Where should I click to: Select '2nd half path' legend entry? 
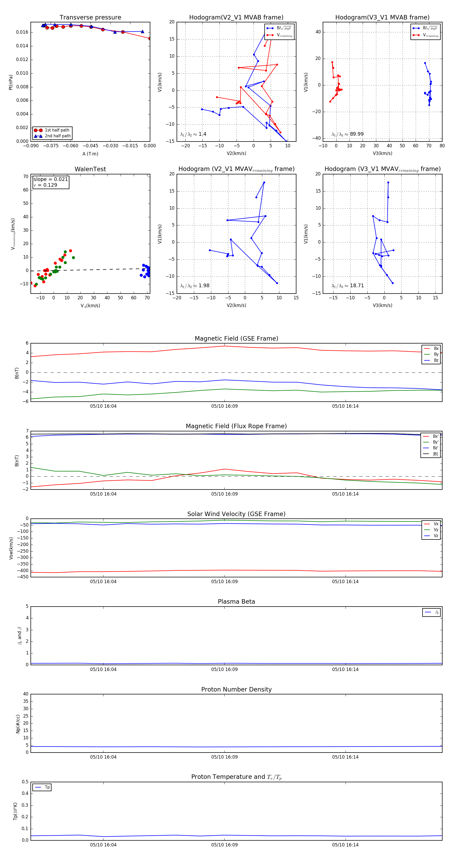click(x=53, y=136)
